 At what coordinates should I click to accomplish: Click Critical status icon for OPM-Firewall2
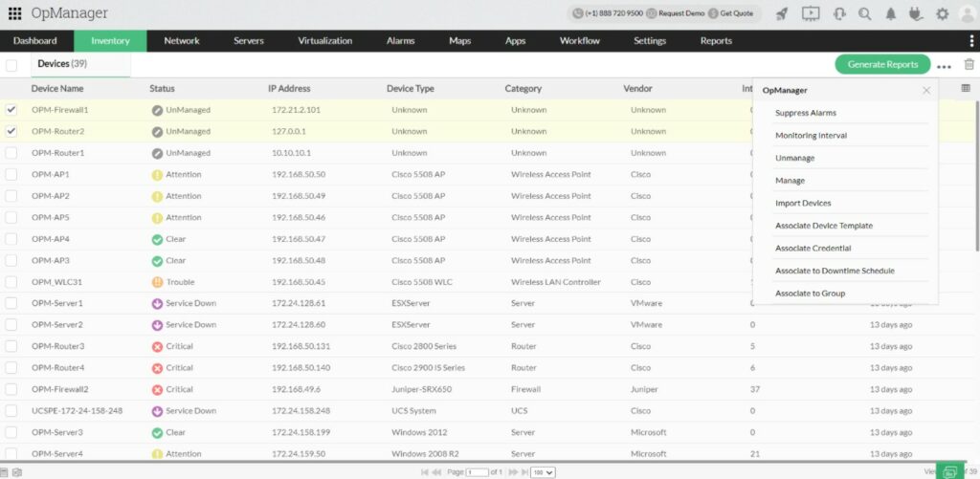point(158,390)
